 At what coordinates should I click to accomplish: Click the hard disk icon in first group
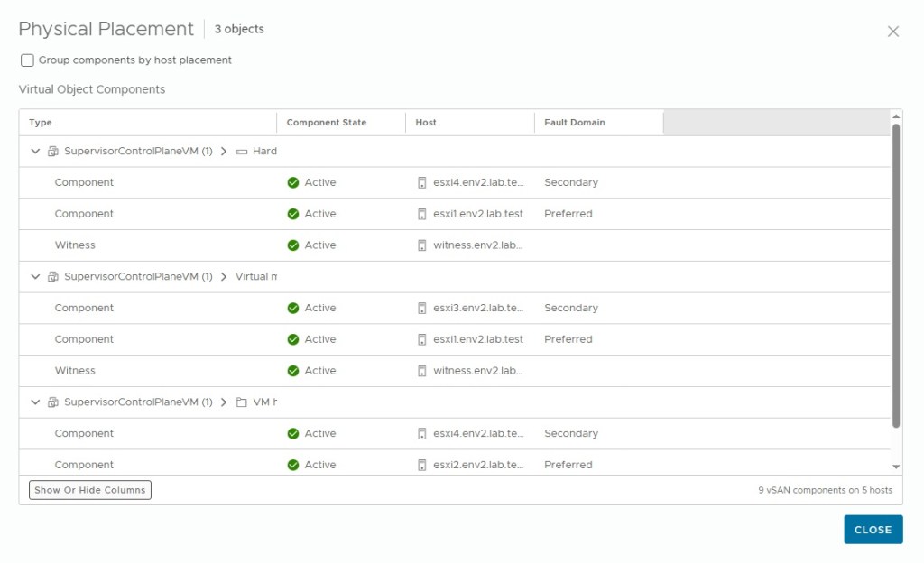(x=241, y=152)
